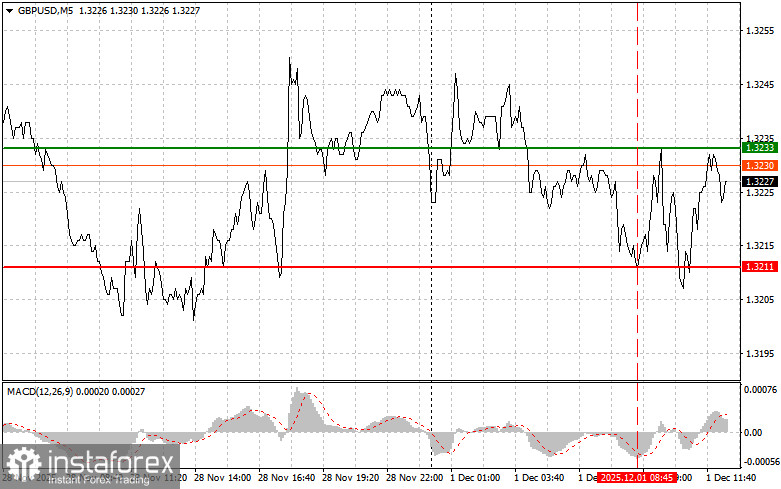Viewport: 781px width, 489px height.
Task: Click the current price tag 1.3227
Action: [x=760, y=182]
